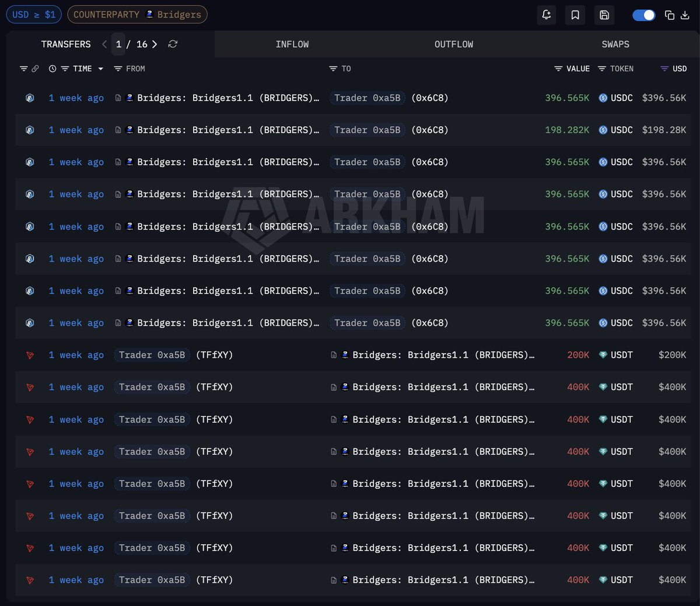Image resolution: width=700 pixels, height=606 pixels.
Task: Switch to the SWAPS tab
Action: [x=615, y=44]
